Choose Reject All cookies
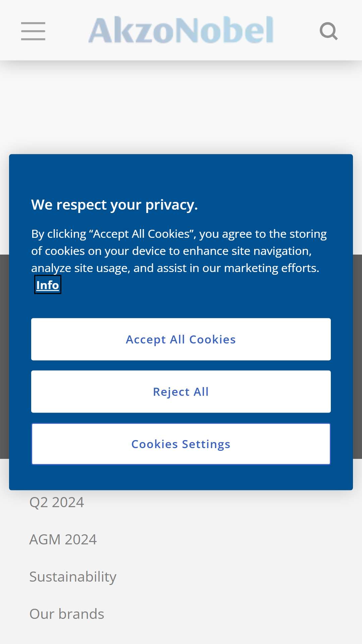 coord(181,392)
